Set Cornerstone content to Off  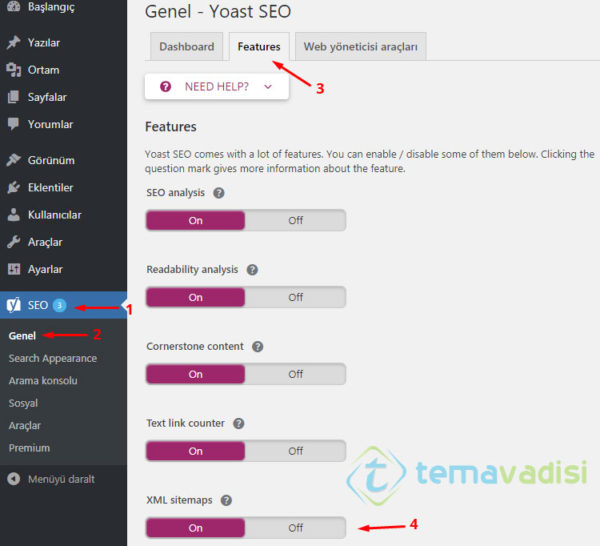(295, 374)
